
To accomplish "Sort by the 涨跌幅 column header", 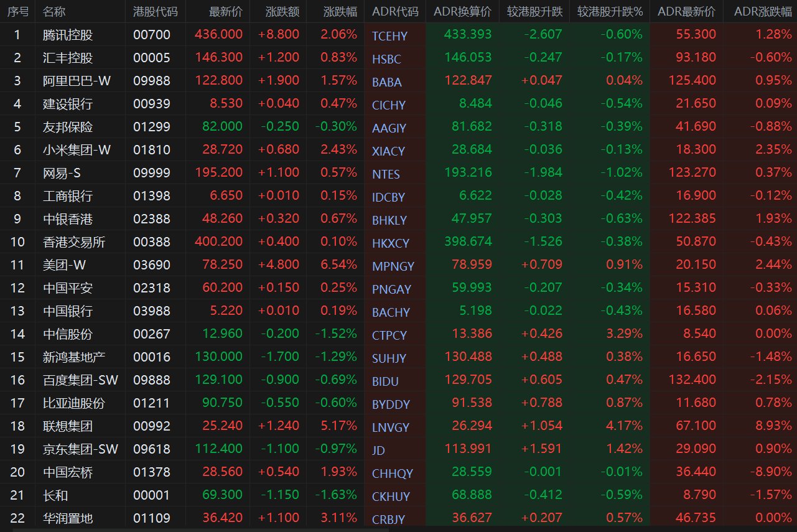I will point(340,12).
